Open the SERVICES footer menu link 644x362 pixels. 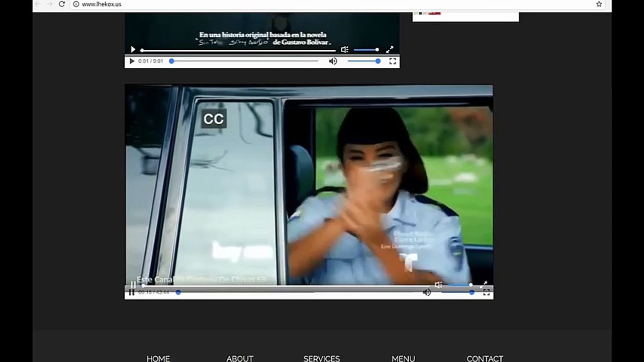coord(322,358)
